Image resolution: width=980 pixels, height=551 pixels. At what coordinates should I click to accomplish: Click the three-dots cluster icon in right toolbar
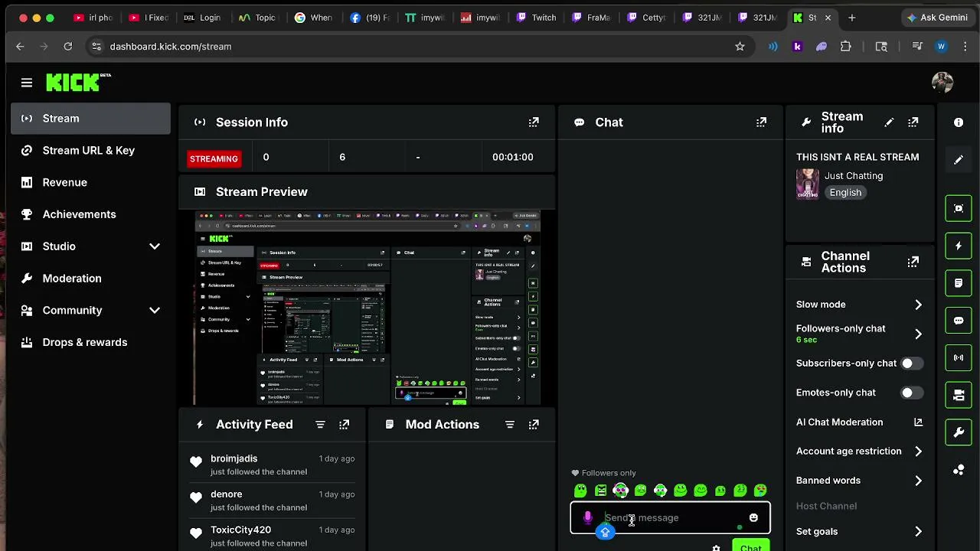click(x=959, y=470)
